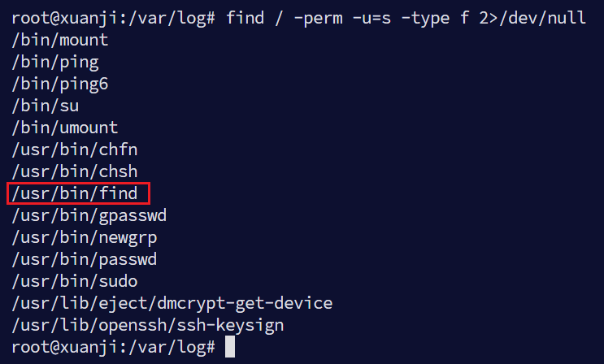The image size is (604, 364).
Task: Click the terminal cursor block at bottom prompt
Action: (230, 348)
